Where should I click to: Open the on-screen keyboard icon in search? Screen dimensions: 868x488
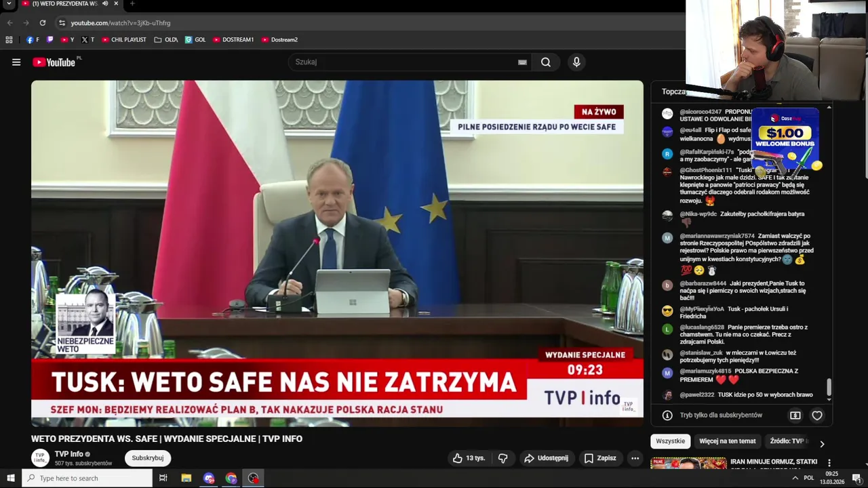pos(522,62)
